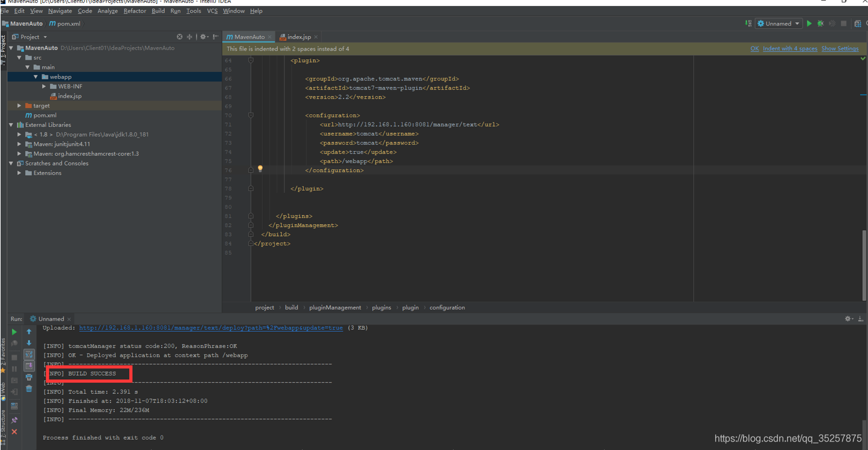This screenshot has width=868, height=450.
Task: Pin the Run tab with pin icon
Action: click(x=14, y=420)
